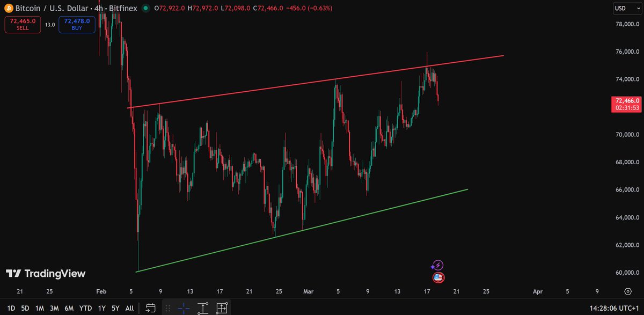Click the Apr label on time axis
644x315 pixels.
(x=538, y=291)
